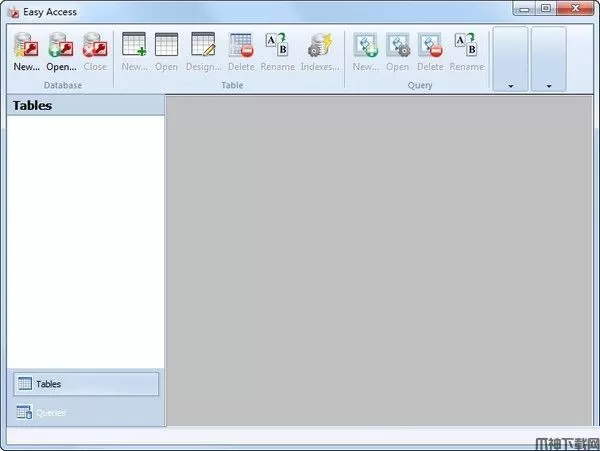Minimize the Easy Access window

click(524, 8)
